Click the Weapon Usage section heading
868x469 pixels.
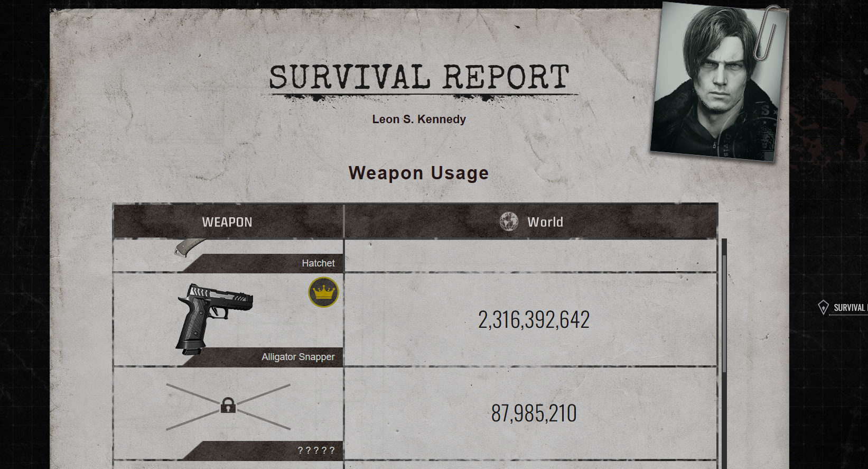point(418,173)
